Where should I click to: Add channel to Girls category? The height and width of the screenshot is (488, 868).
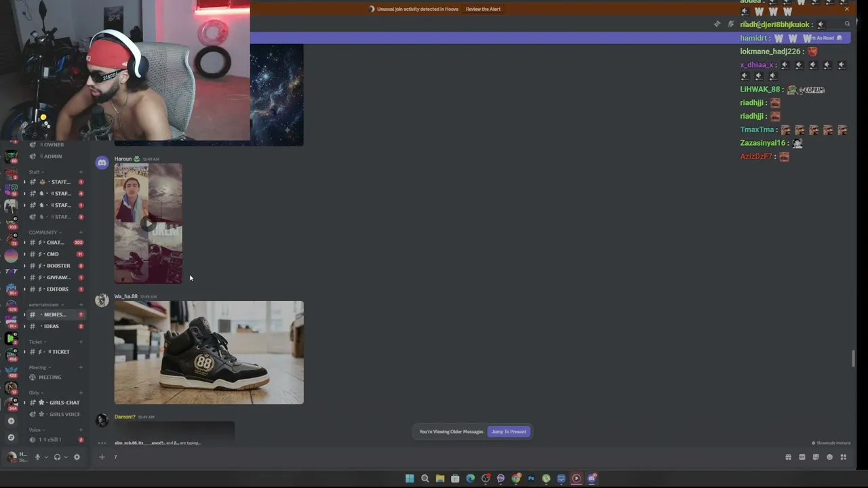[x=81, y=393]
